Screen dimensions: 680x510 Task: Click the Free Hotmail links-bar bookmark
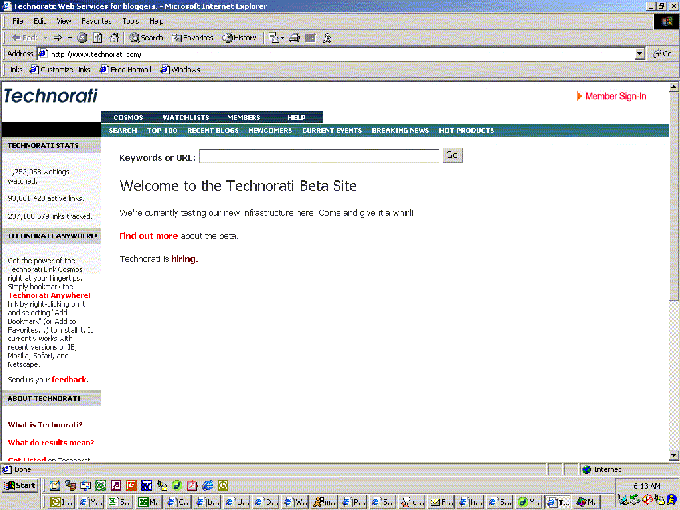(x=125, y=69)
